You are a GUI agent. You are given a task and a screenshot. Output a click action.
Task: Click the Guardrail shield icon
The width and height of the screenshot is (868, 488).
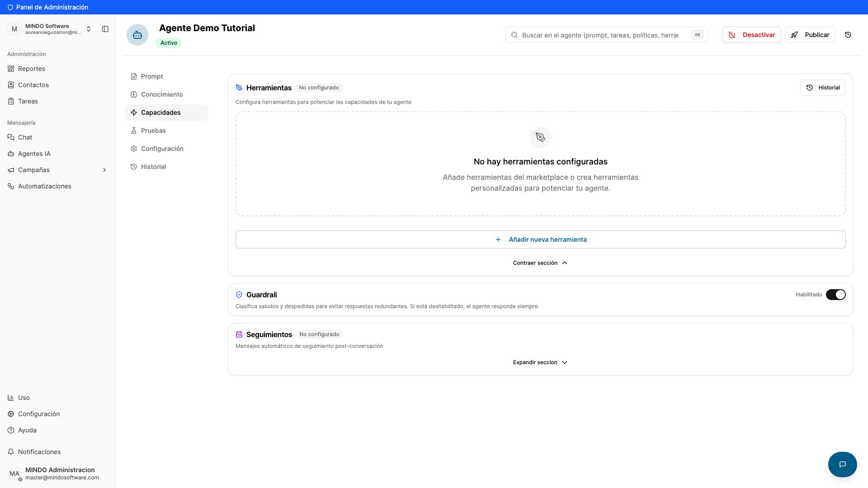(239, 295)
